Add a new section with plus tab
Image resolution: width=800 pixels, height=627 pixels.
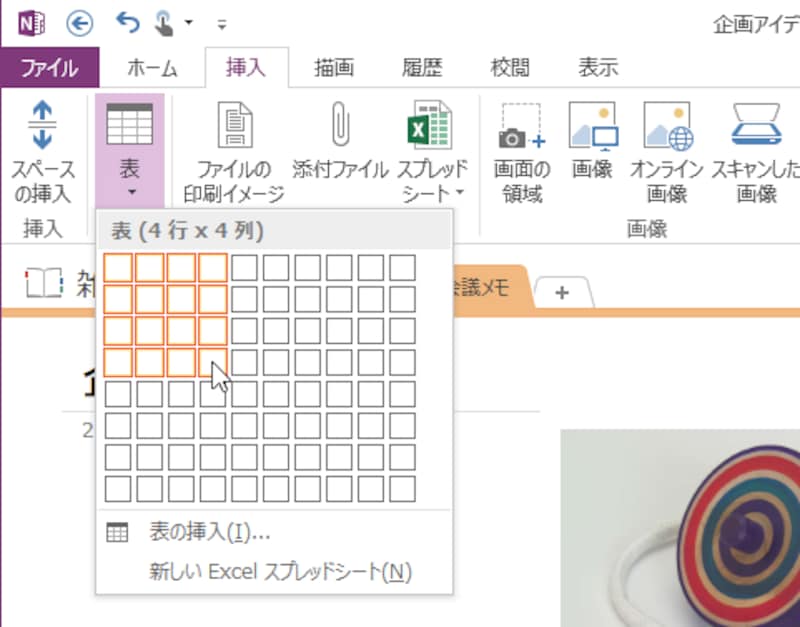[562, 292]
